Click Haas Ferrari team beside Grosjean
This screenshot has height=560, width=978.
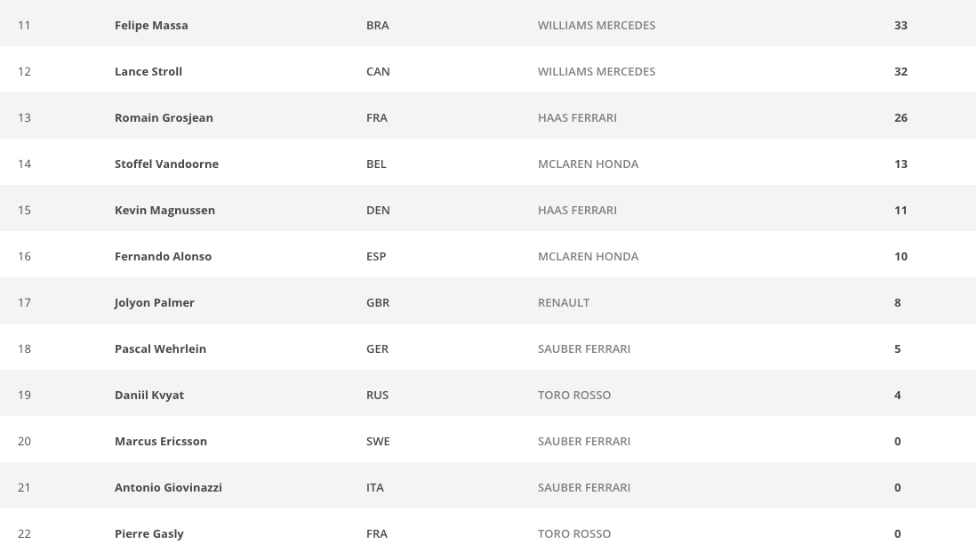(x=577, y=117)
